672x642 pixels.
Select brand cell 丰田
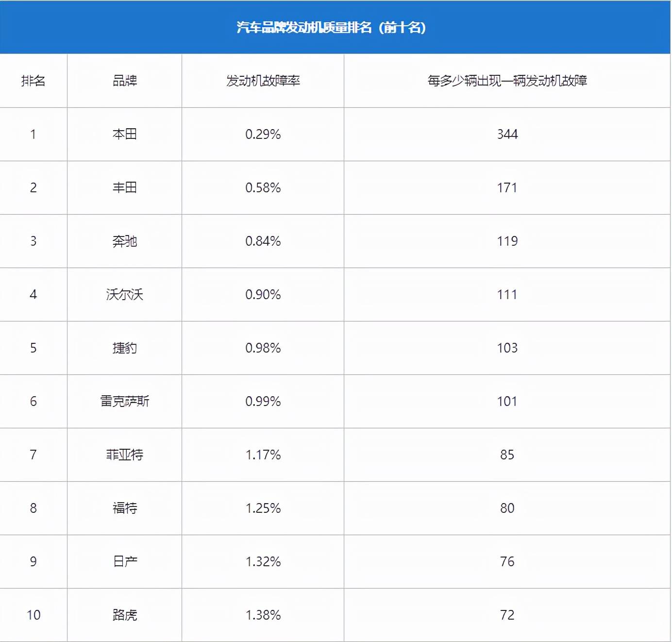125,187
